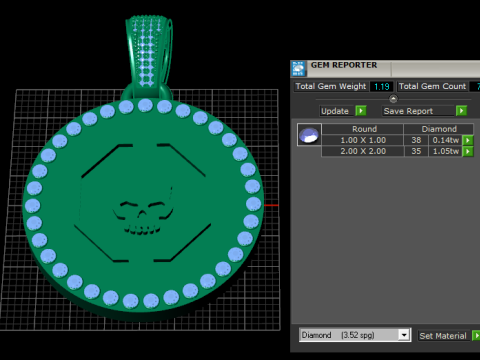This screenshot has height=360, width=480.
Task: Click the Total Gem Weight value 1.19
Action: (382, 87)
